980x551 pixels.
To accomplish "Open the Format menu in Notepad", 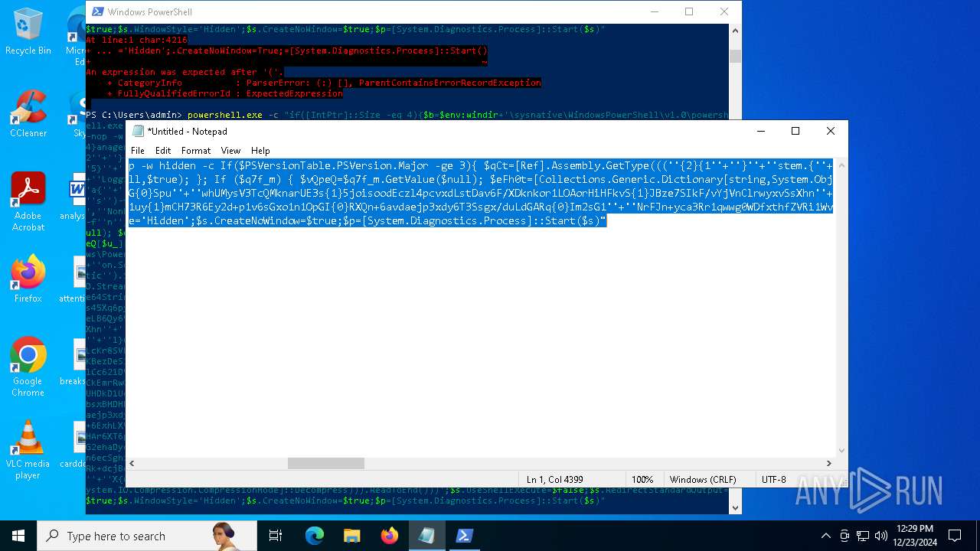I will (196, 151).
